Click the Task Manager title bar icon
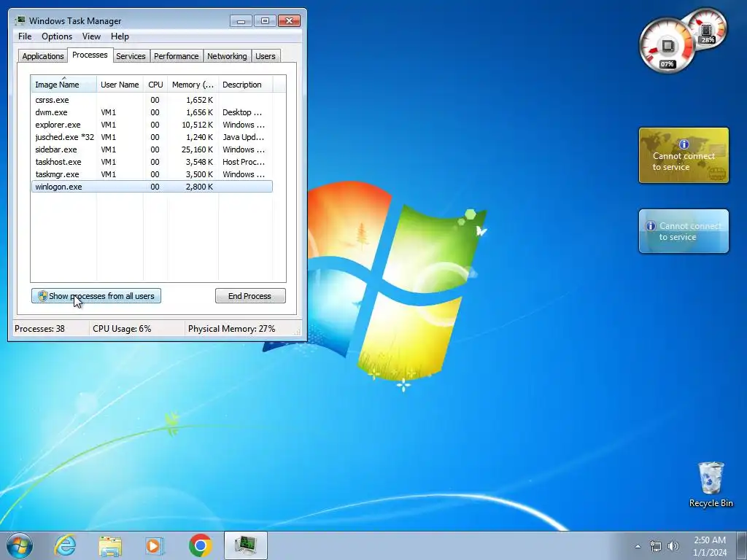The image size is (747, 560). click(20, 20)
